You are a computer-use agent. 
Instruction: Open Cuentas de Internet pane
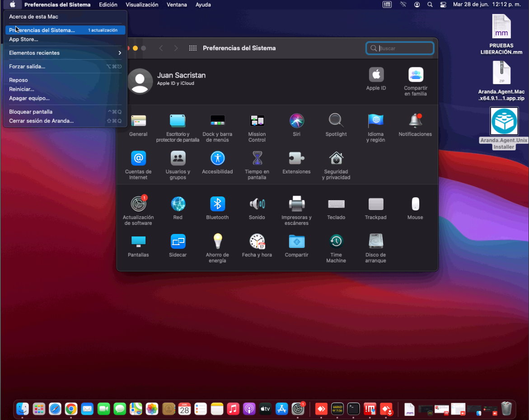click(138, 158)
